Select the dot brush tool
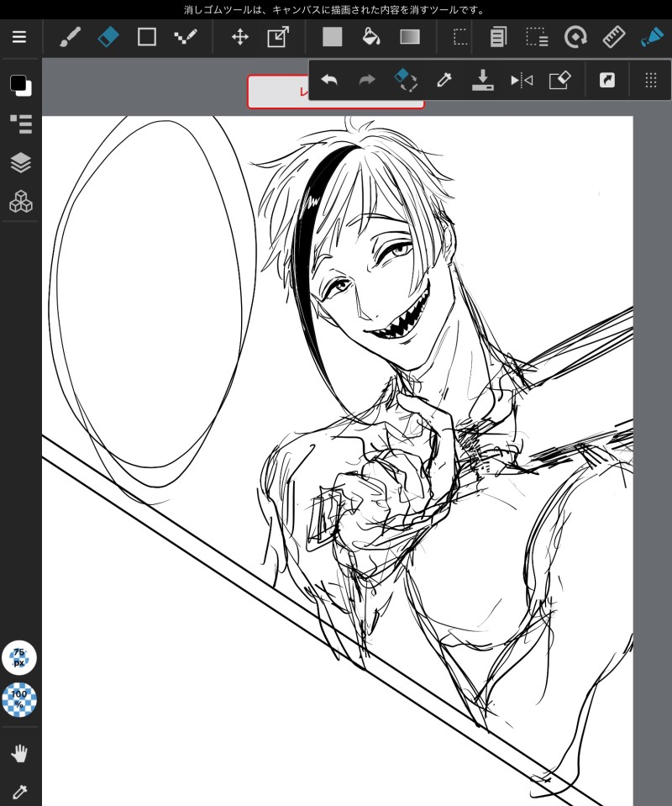Viewport: 672px width, 806px height. (186, 37)
